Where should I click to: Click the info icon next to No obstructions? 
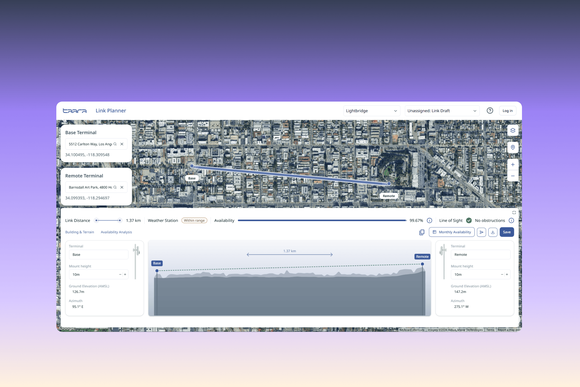(x=511, y=221)
